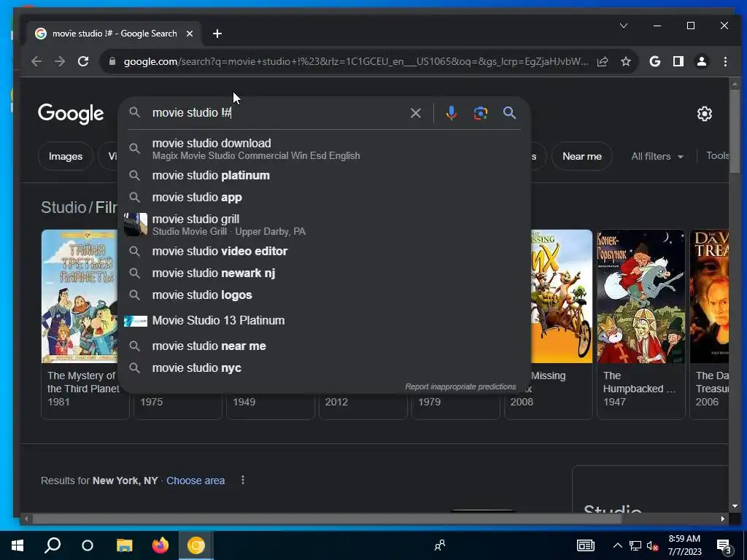Click the browser address bar URL
This screenshot has width=747, height=560.
click(x=355, y=61)
